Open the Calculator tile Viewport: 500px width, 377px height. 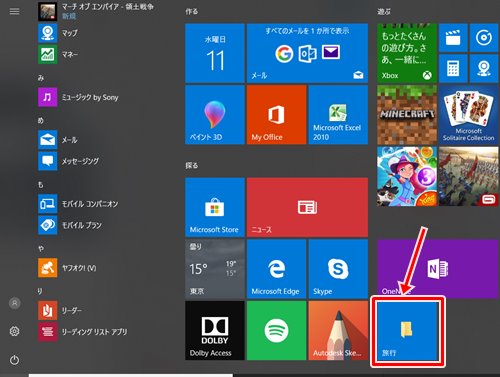(x=453, y=69)
